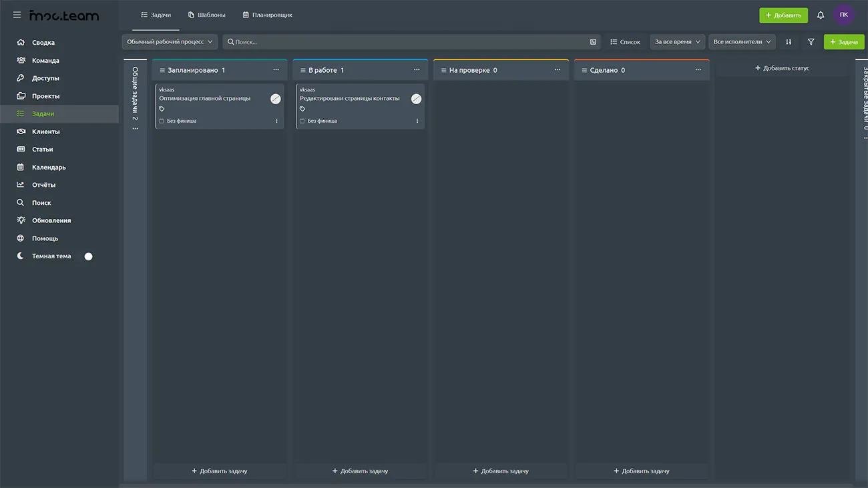Click the icon inside the search field
This screenshot has width=868, height=488.
pyautogui.click(x=593, y=42)
